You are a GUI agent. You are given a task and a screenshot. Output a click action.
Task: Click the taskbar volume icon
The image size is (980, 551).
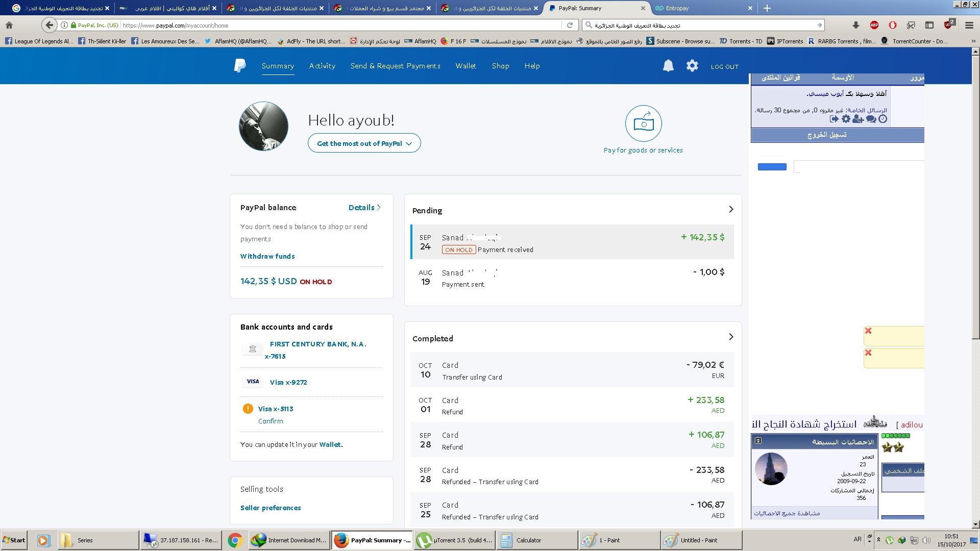pos(926,540)
